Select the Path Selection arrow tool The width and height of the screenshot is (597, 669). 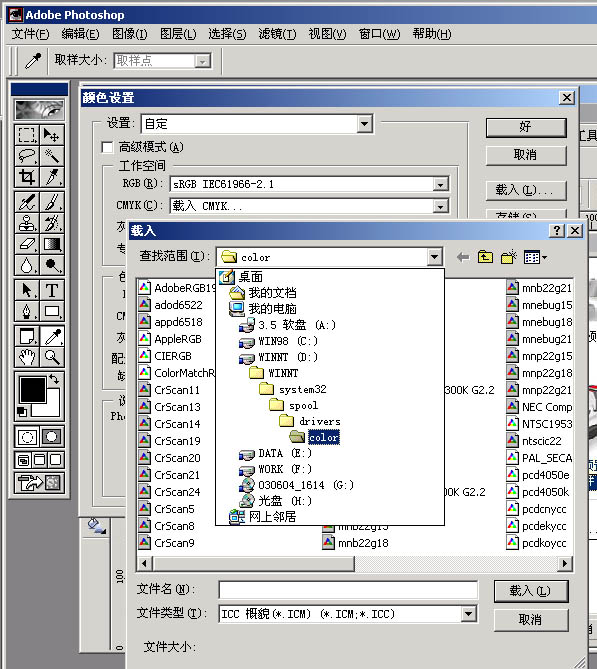coord(27,290)
